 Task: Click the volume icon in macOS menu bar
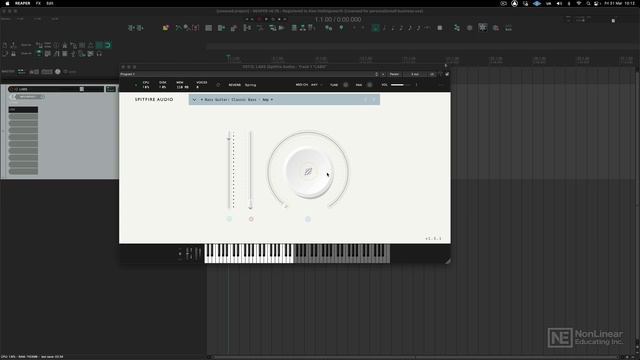tap(559, 3)
